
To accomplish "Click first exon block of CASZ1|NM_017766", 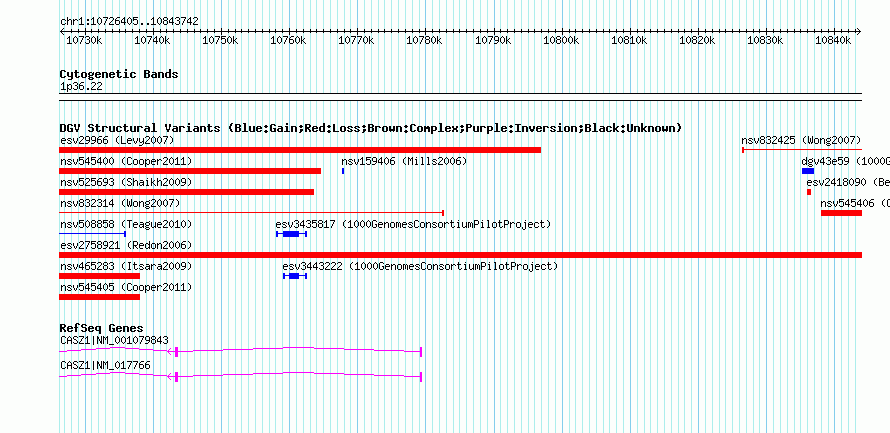I will [177, 376].
